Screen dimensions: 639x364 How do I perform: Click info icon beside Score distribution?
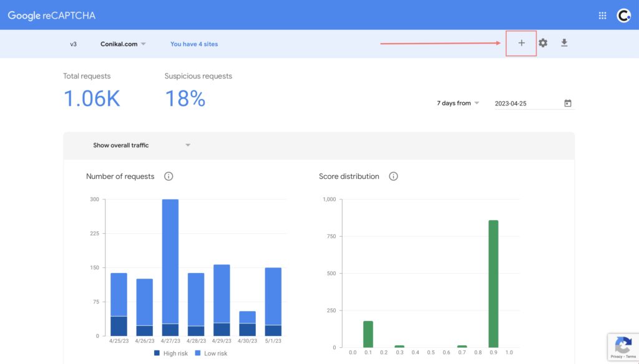[393, 176]
